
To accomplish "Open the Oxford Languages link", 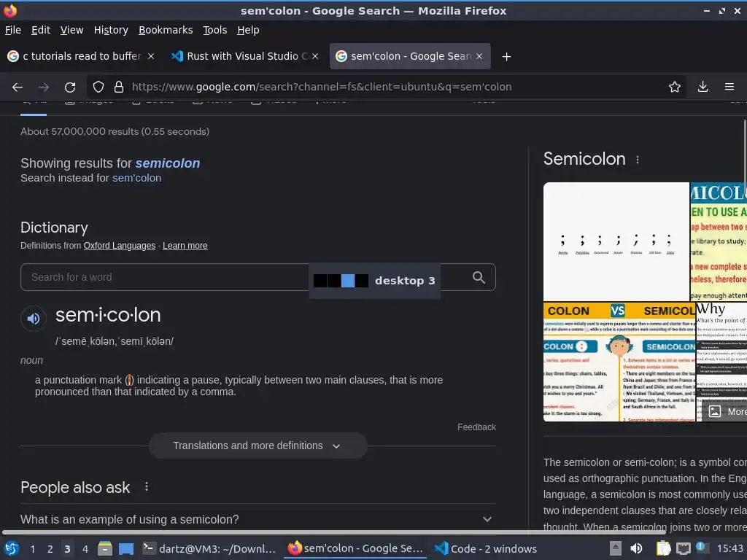I will [x=120, y=246].
